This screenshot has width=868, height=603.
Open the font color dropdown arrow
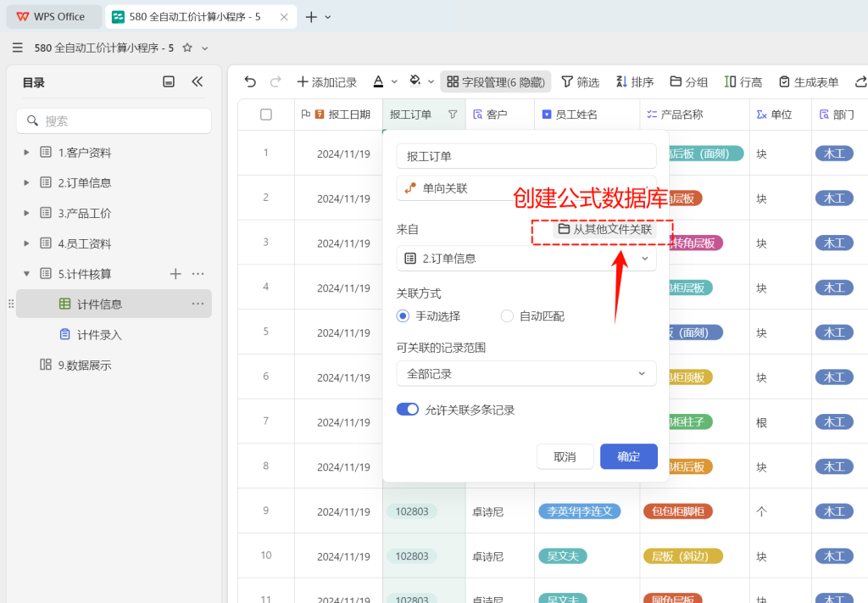point(394,82)
